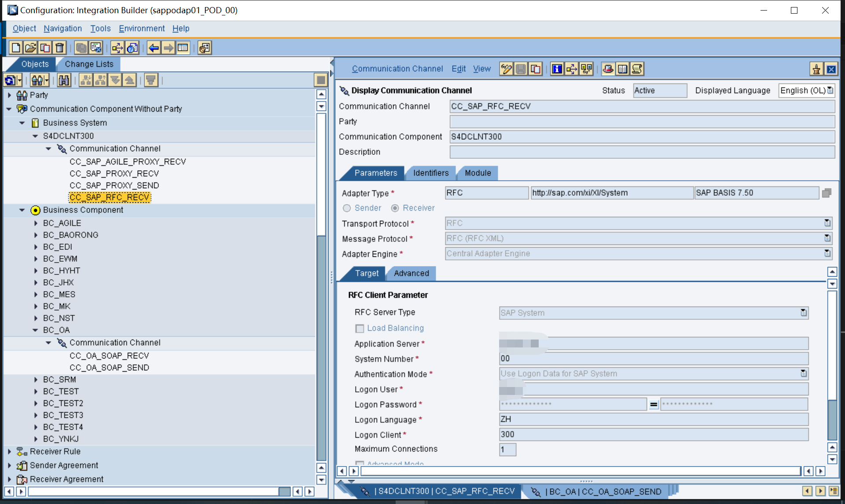
Task: Open the Communication Channel menu link
Action: click(397, 69)
